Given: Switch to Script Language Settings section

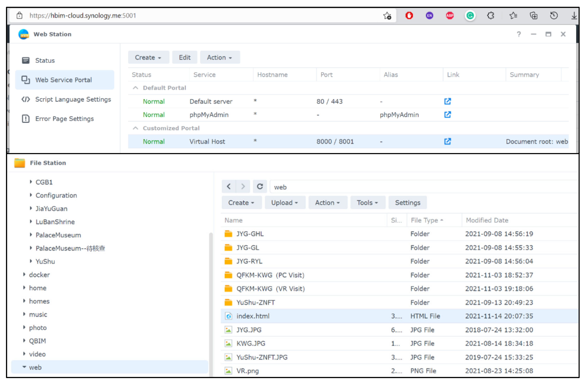Looking at the screenshot, I should point(73,100).
